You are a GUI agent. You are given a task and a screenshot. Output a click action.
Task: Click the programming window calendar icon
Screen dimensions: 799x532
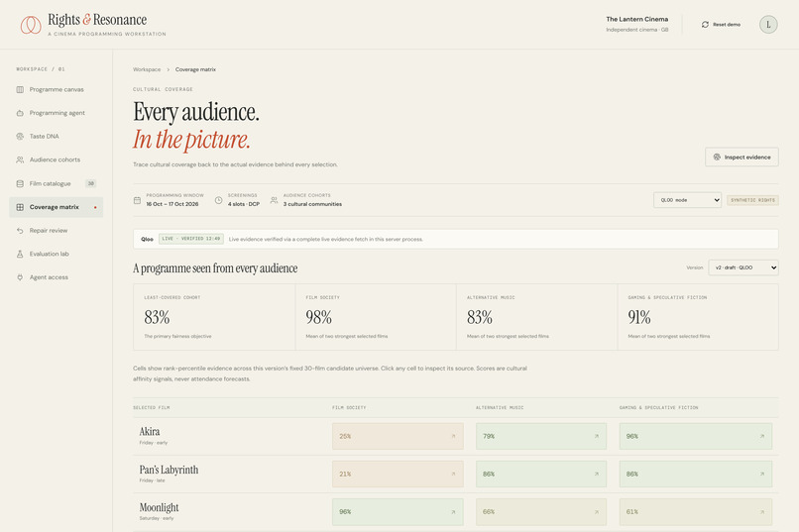[x=137, y=200]
